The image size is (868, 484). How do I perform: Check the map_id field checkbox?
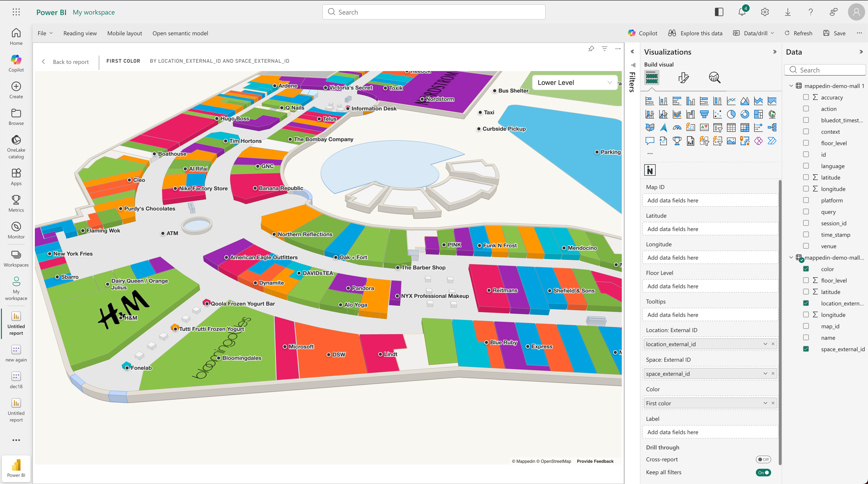806,326
